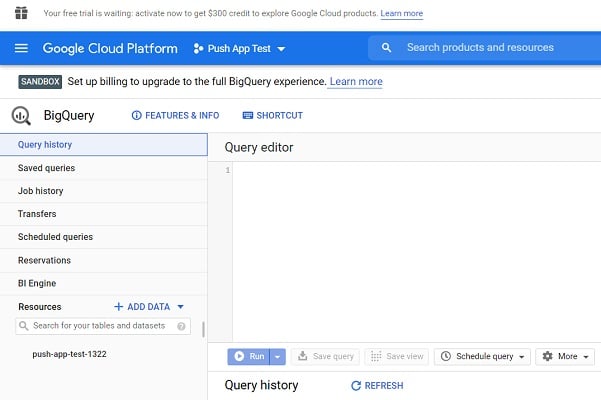
Task: Click the resources search help icon
Action: point(181,326)
